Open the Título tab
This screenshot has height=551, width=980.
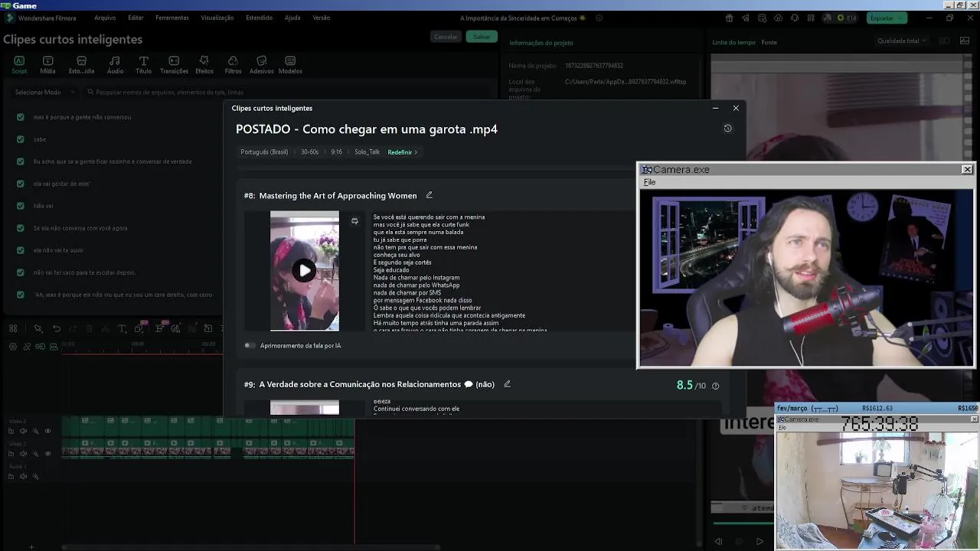(x=143, y=65)
